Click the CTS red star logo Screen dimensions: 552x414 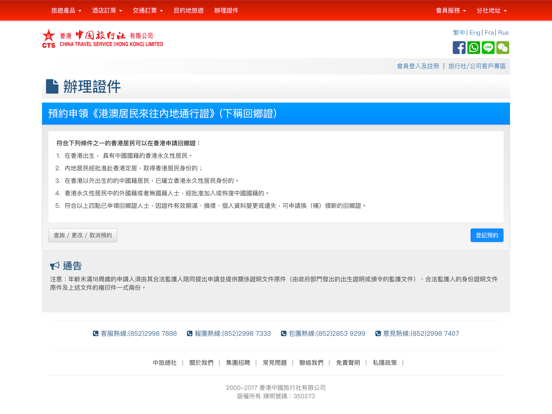click(x=49, y=38)
